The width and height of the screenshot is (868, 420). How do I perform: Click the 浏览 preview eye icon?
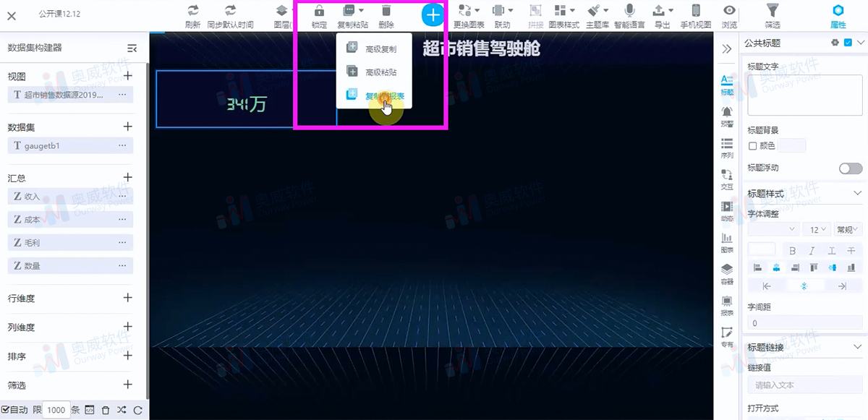click(x=729, y=11)
